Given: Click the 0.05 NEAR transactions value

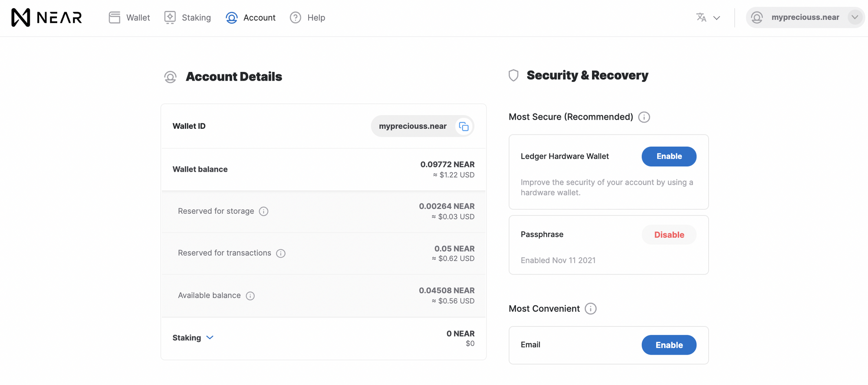Looking at the screenshot, I should tap(454, 248).
